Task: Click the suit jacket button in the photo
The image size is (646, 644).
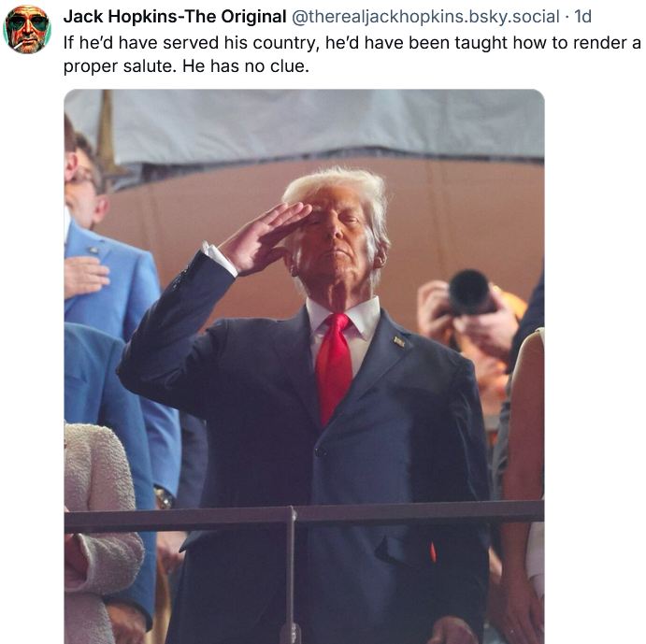Action: 321,451
